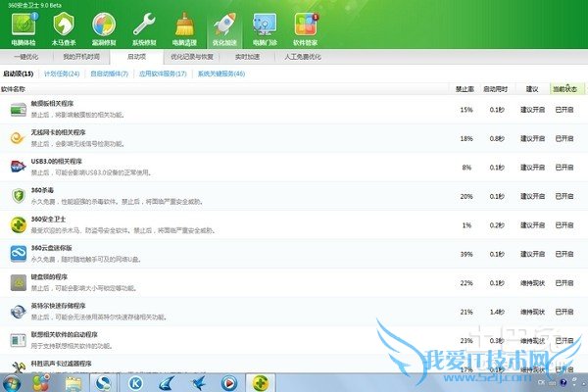Toggle 已开启 status for 360安全卫士
The image size is (588, 392).
[x=564, y=225]
